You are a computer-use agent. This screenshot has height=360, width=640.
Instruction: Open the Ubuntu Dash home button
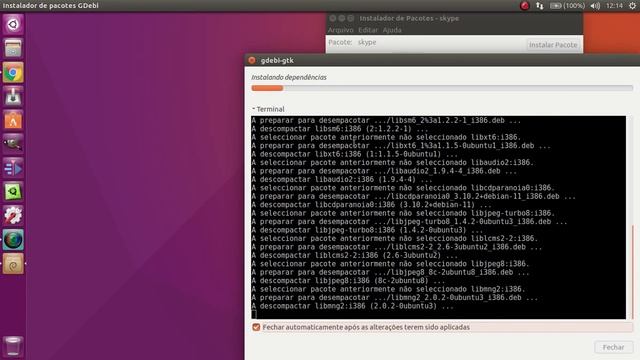[x=13, y=24]
